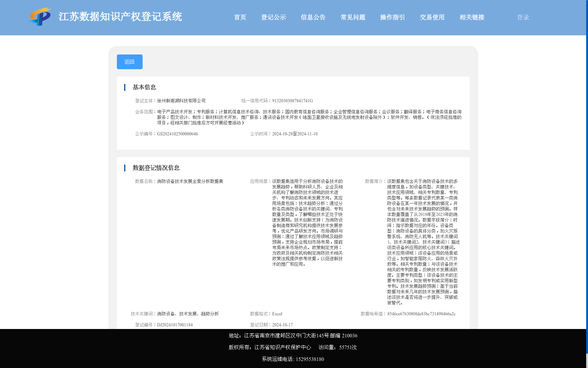Click the 基本信息 section heading
The width and height of the screenshot is (588, 368).
144,87
